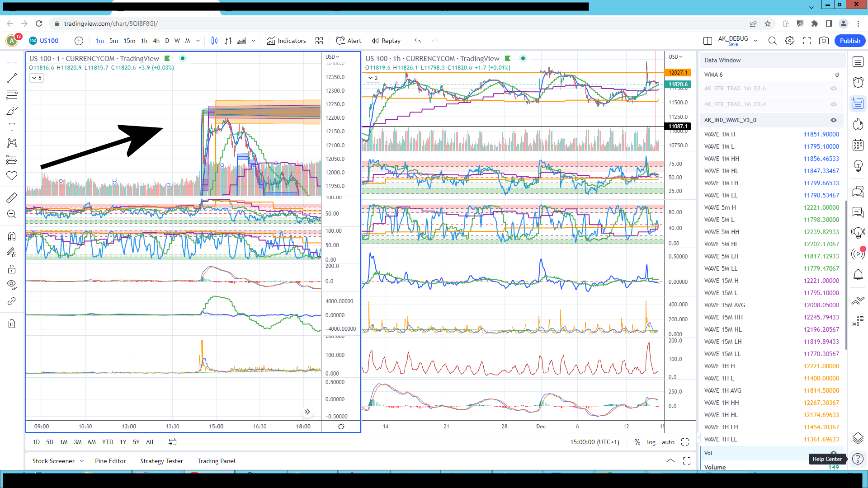Click the Replay button

[386, 41]
